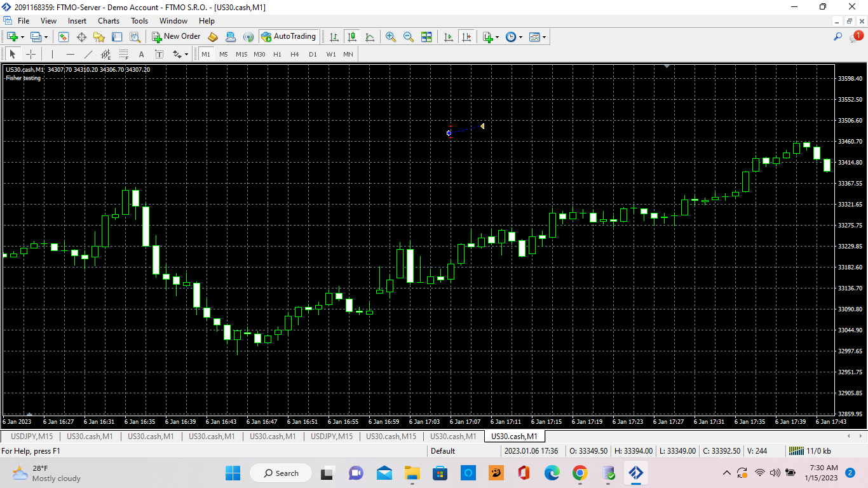Click the connection status 11/0 kb
Image resolution: width=868 pixels, height=488 pixels.
click(x=810, y=451)
